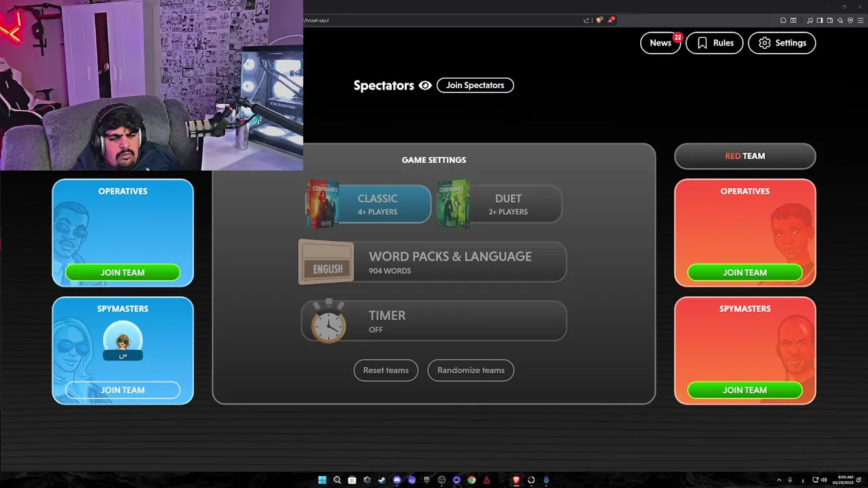Click the Brave VPN shield icon
868x488 pixels.
(850, 20)
